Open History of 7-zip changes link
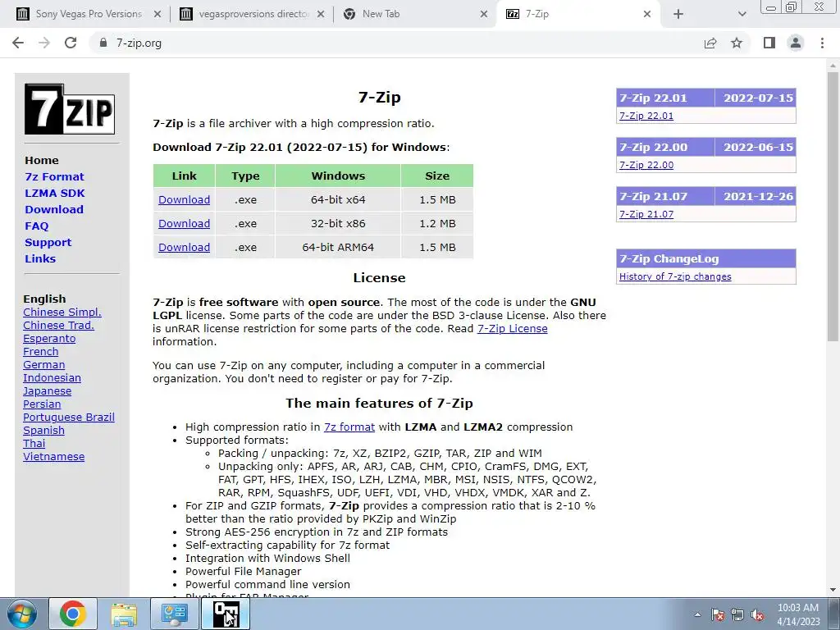 coord(675,276)
